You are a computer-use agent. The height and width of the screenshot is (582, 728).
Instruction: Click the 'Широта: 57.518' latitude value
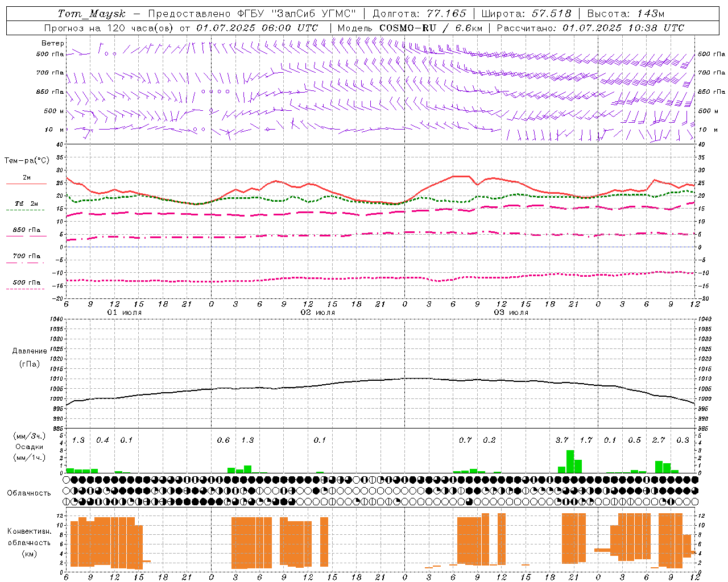coord(526,14)
